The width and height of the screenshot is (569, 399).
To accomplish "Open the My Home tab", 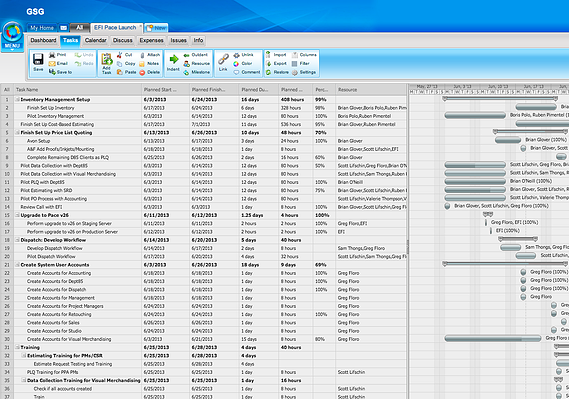I will (42, 28).
